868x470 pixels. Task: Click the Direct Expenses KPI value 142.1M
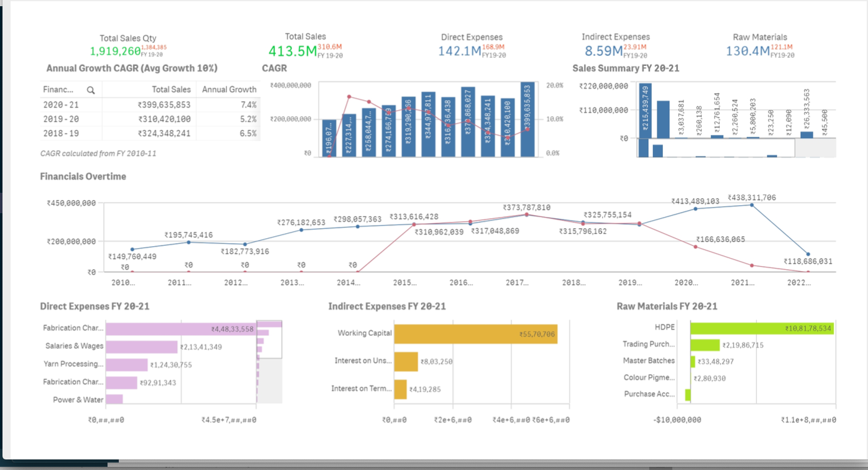click(460, 51)
